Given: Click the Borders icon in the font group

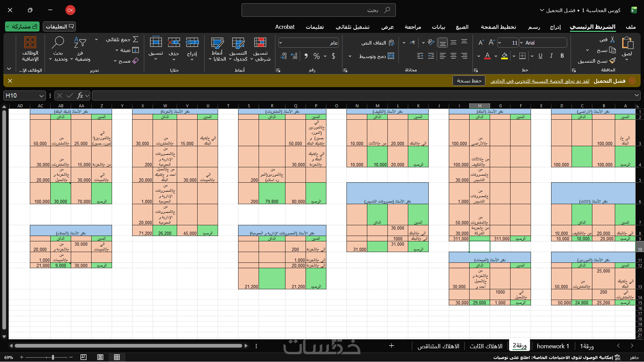Looking at the screenshot, I should [522, 56].
